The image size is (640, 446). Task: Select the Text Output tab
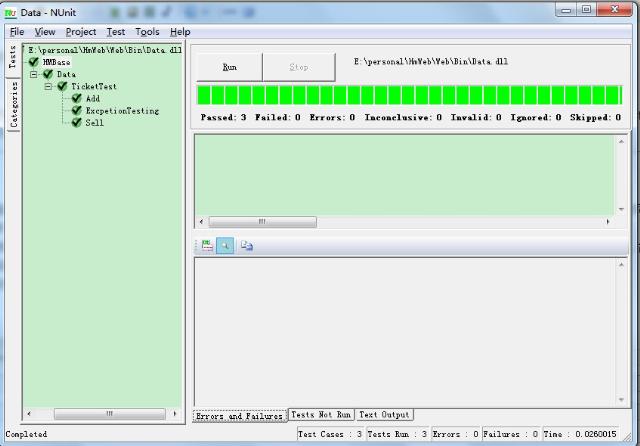click(384, 415)
